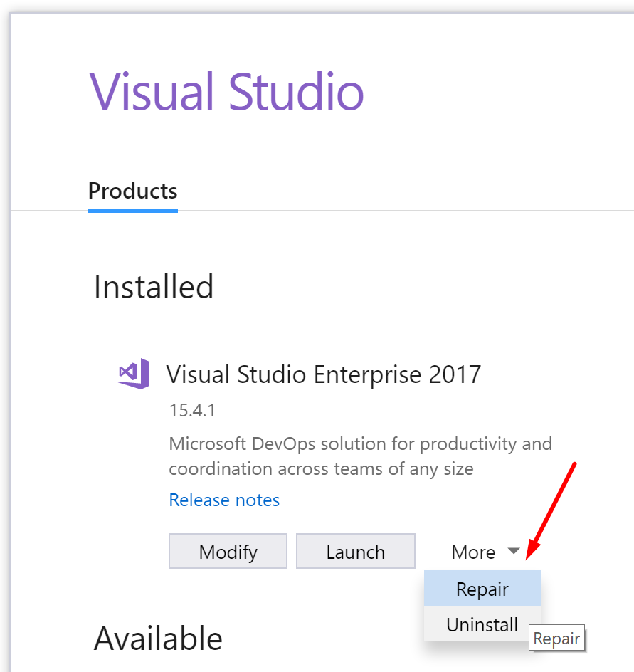Open the Release notes link
This screenshot has width=634, height=672.
tap(224, 500)
